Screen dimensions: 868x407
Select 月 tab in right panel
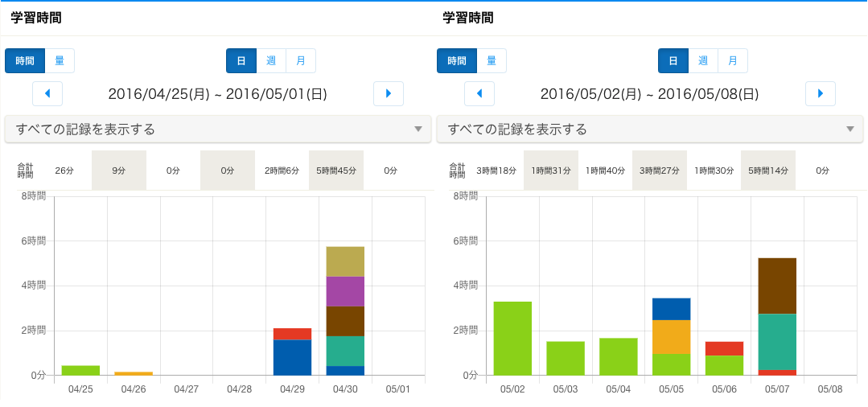733,61
